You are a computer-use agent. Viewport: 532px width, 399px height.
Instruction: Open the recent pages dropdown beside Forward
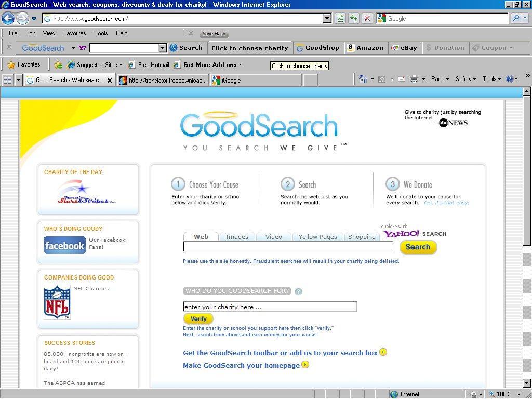[34, 19]
